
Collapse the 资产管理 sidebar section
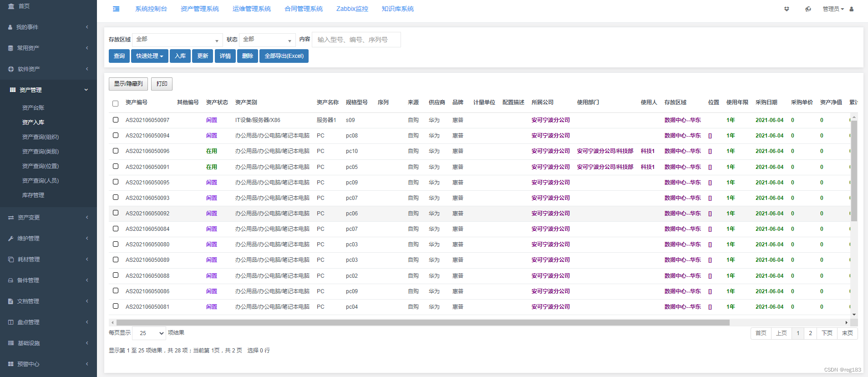click(x=48, y=90)
